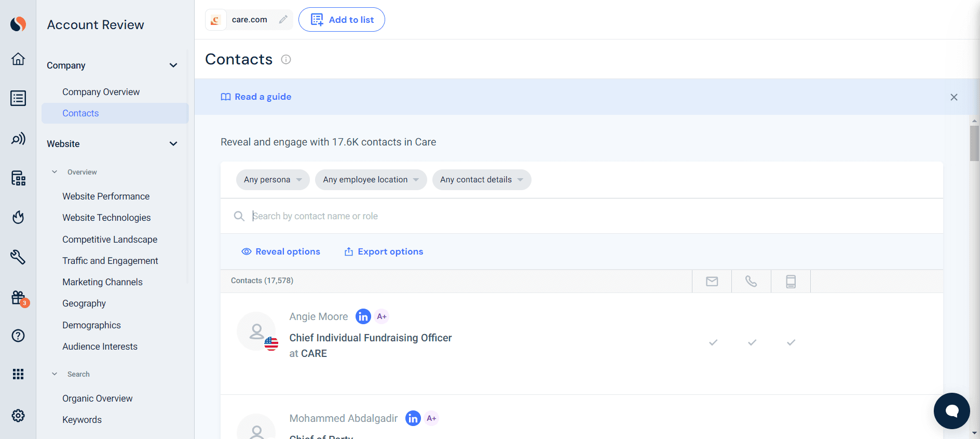The image size is (980, 439).
Task: Edit the care.com domain with pencil icon
Action: tap(283, 20)
